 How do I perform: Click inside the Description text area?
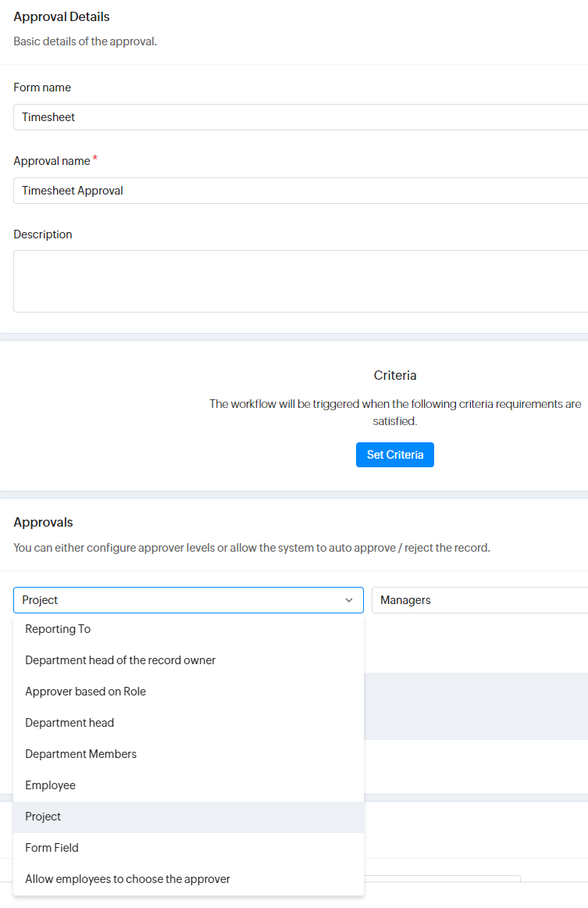point(301,281)
